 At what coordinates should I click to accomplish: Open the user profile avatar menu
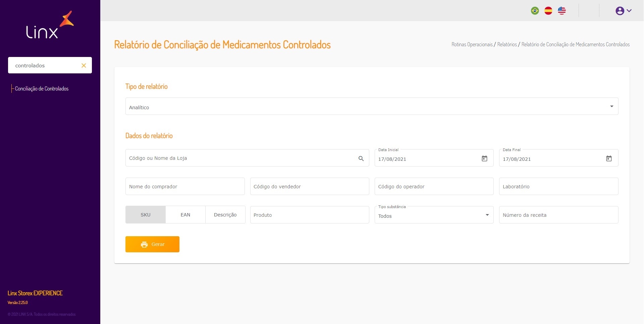[x=620, y=11]
